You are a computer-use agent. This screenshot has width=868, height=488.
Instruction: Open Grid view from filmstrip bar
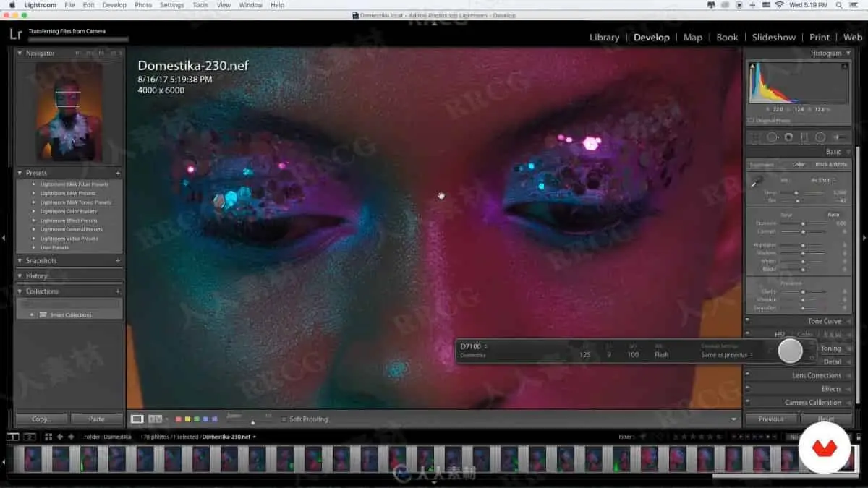pyautogui.click(x=48, y=437)
